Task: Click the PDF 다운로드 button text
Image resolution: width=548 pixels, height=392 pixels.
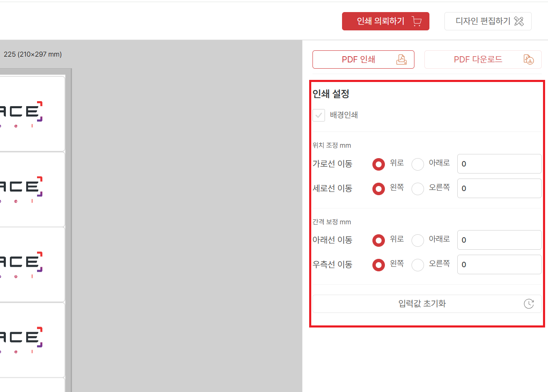Action: tap(478, 60)
